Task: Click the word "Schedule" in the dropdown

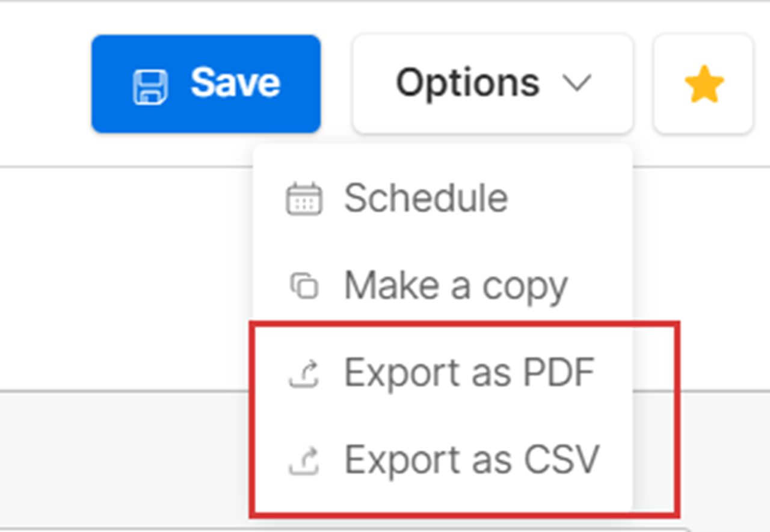Action: 426,199
